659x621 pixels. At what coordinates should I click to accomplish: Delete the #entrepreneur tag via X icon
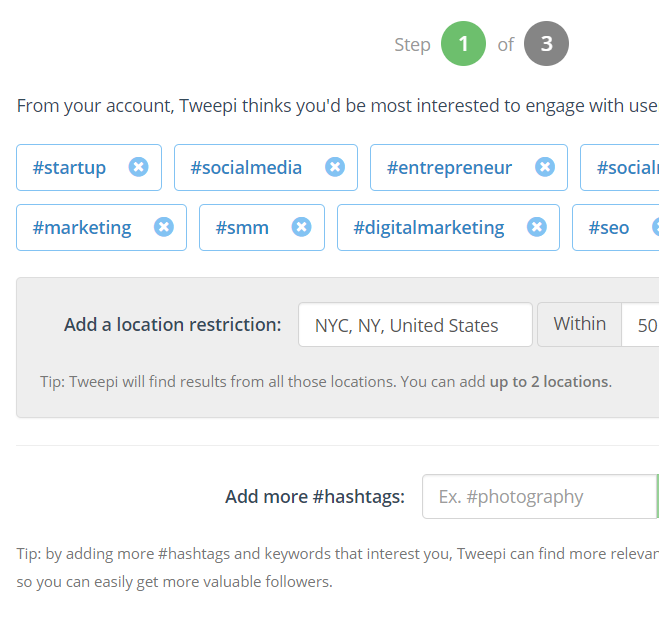pos(545,167)
